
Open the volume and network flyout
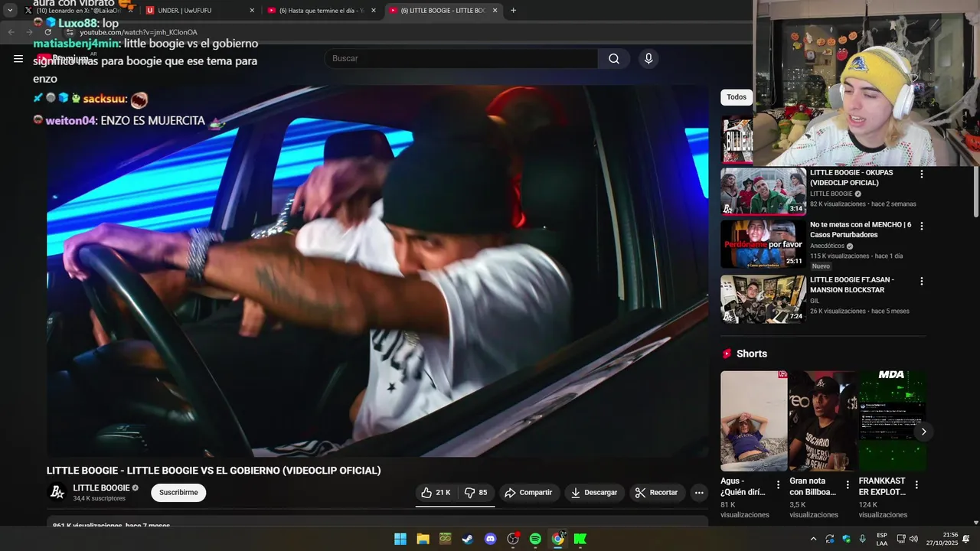pos(907,539)
